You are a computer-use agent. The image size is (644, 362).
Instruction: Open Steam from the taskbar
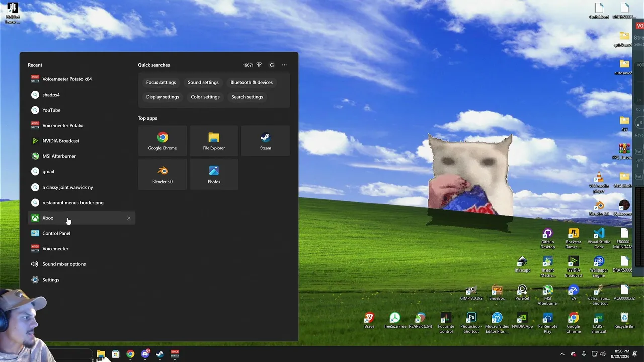(x=160, y=354)
